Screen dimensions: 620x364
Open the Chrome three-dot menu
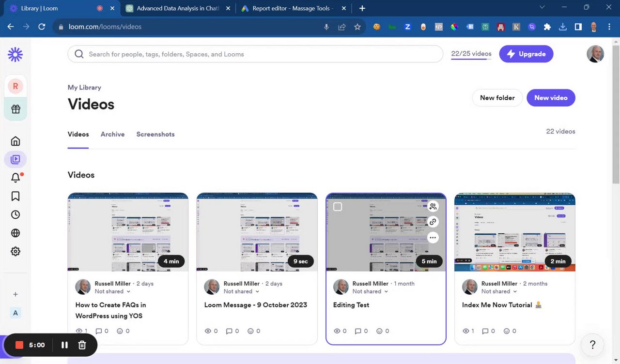coord(609,27)
